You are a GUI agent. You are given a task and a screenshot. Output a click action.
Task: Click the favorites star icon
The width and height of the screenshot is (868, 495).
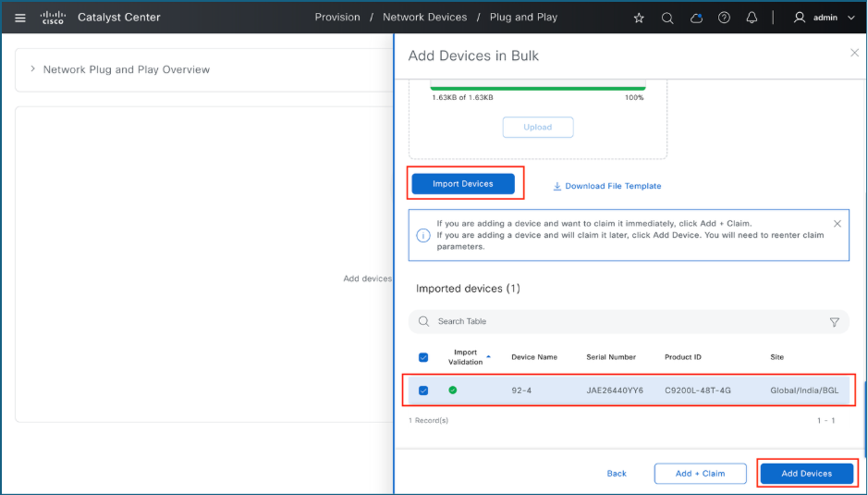pos(639,18)
